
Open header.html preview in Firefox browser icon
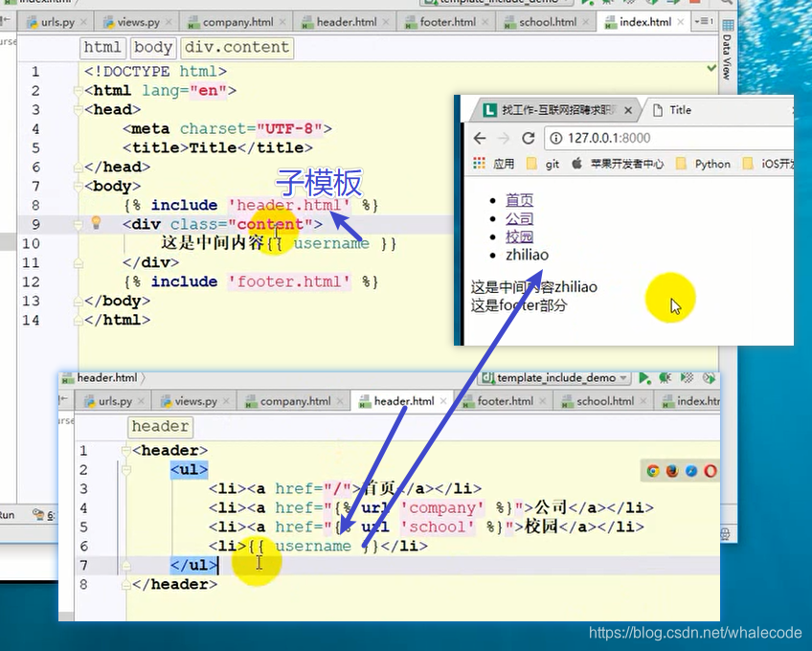(x=672, y=471)
